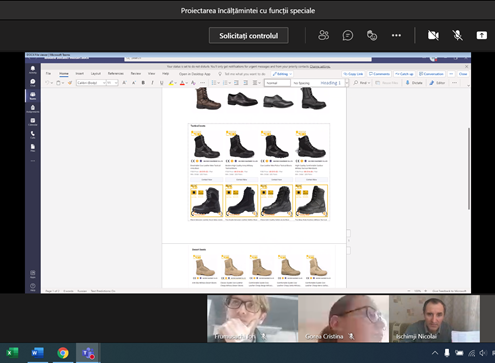The width and height of the screenshot is (495, 363).
Task: Open the Activity bell in shared Teams sidebar
Action: click(x=33, y=70)
